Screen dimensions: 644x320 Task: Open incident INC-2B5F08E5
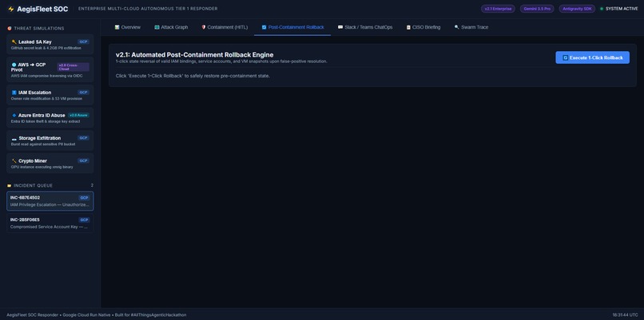pyautogui.click(x=50, y=223)
